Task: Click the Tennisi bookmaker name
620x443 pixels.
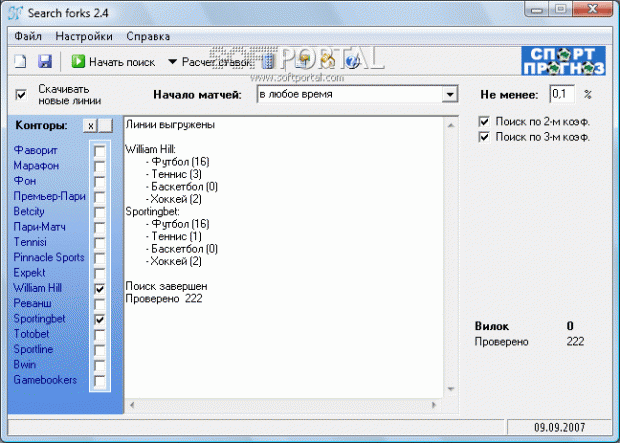Action: (x=30, y=242)
